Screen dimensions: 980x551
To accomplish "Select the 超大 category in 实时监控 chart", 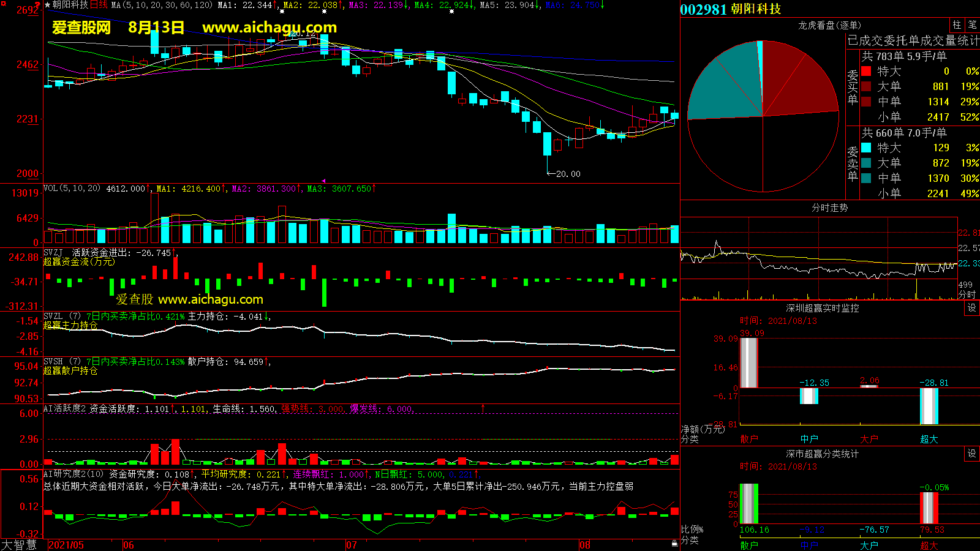I will 929,439.
